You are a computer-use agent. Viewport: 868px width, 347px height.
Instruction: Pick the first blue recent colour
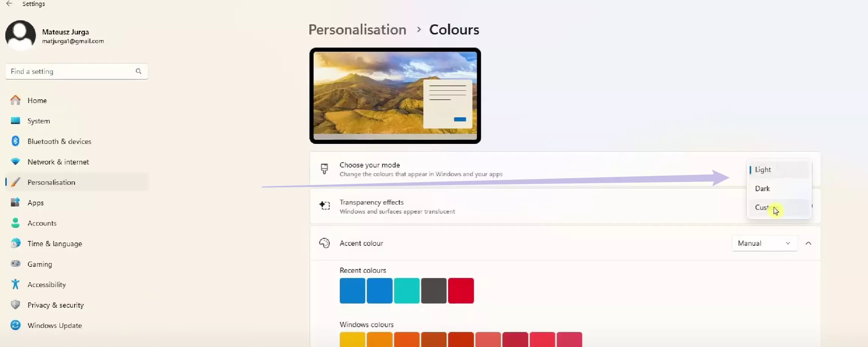(352, 290)
